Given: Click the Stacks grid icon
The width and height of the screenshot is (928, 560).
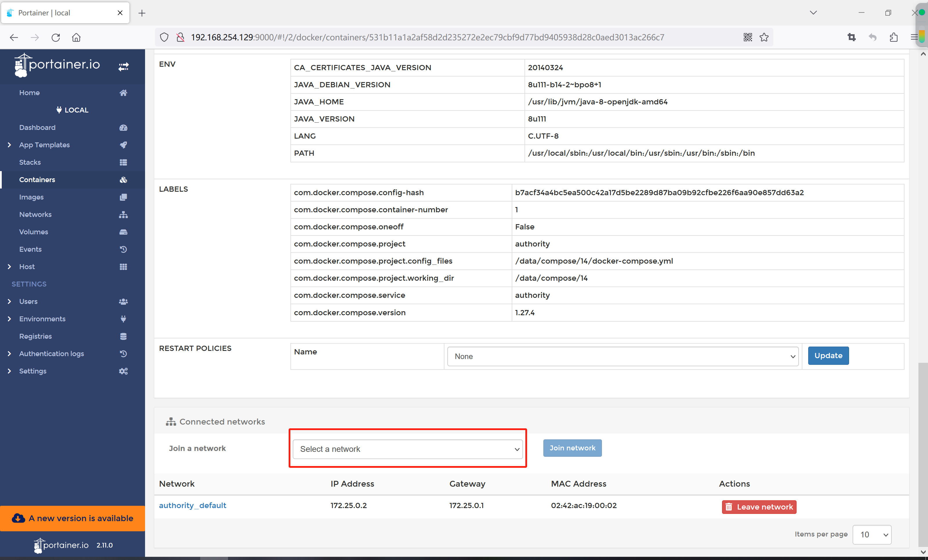Looking at the screenshot, I should pyautogui.click(x=123, y=162).
